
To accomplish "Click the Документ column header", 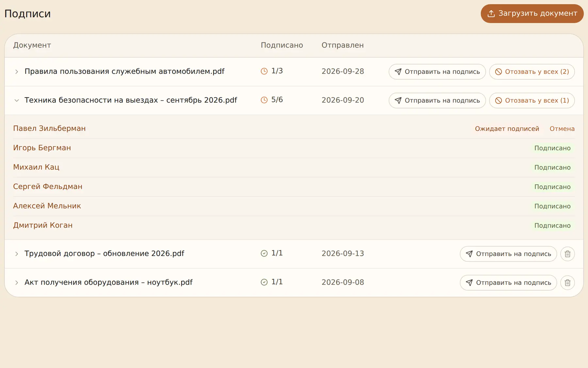I will tap(32, 45).
